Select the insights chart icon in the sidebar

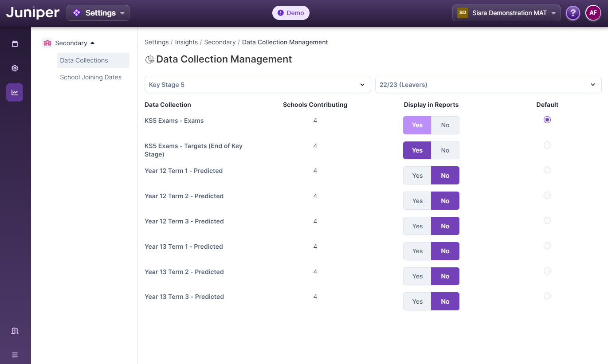15,93
